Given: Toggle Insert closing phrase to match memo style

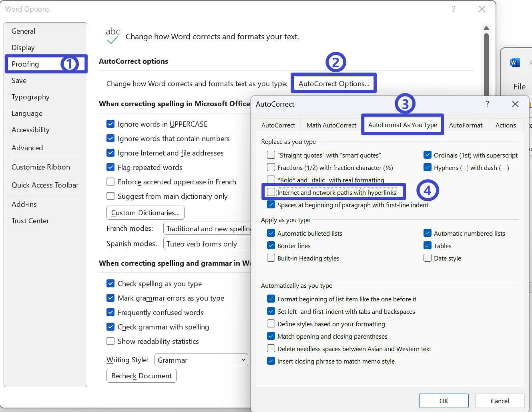Looking at the screenshot, I should click(271, 361).
